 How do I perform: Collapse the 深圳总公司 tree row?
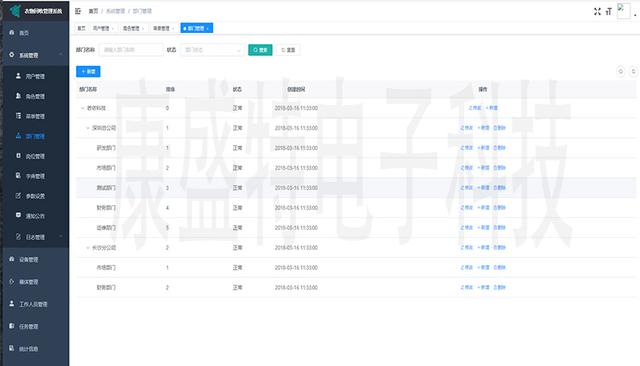tap(87, 128)
